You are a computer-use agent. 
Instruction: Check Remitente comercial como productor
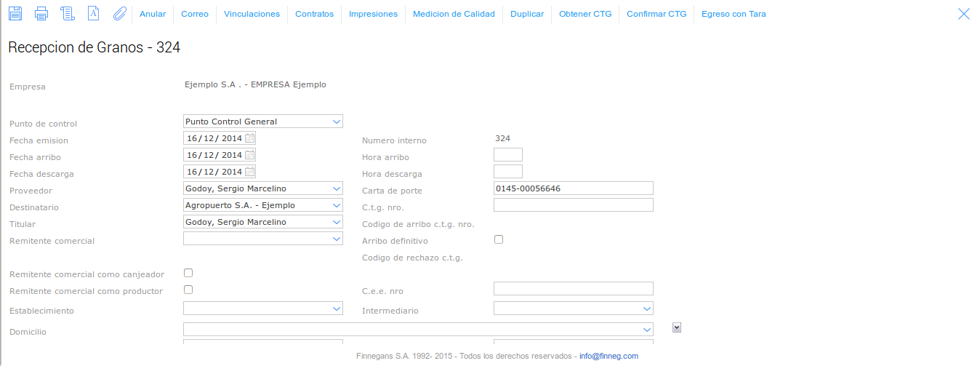coord(188,290)
